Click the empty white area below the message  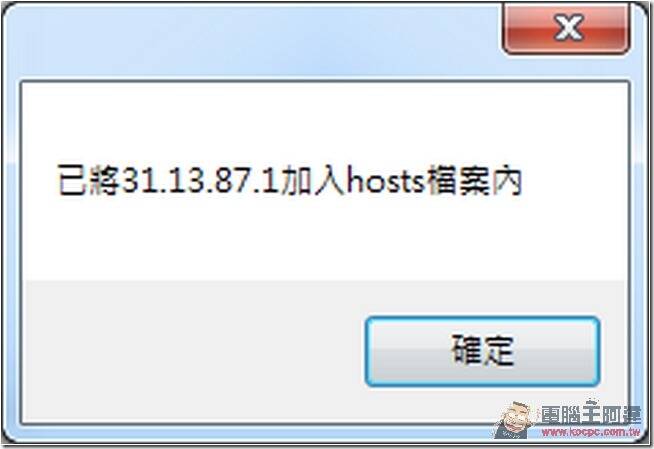pos(324,240)
